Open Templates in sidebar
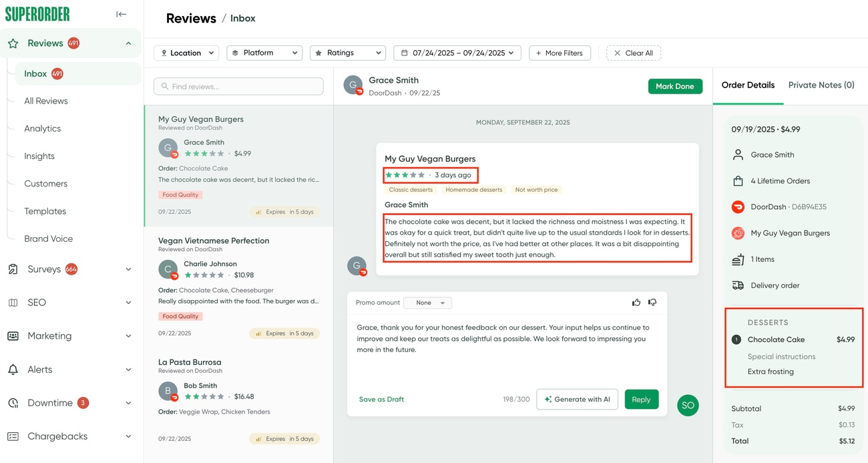The height and width of the screenshot is (463, 868). pos(45,211)
